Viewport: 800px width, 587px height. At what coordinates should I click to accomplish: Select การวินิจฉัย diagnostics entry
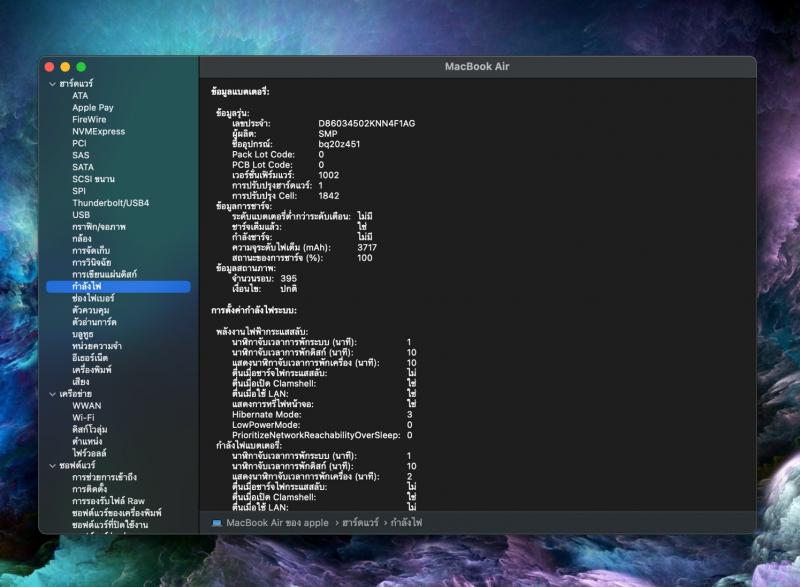click(91, 262)
